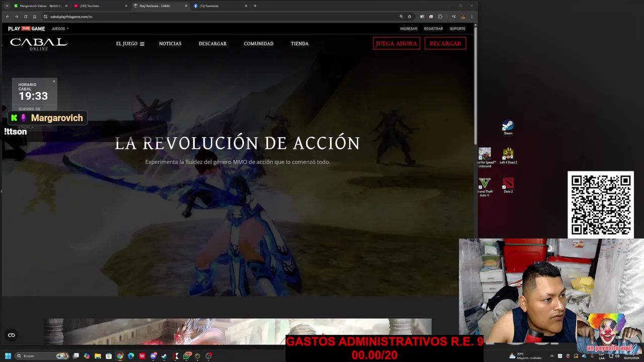Open the Chrome extensions puzzle icon
Screen dimensions: 644x362
point(440,17)
